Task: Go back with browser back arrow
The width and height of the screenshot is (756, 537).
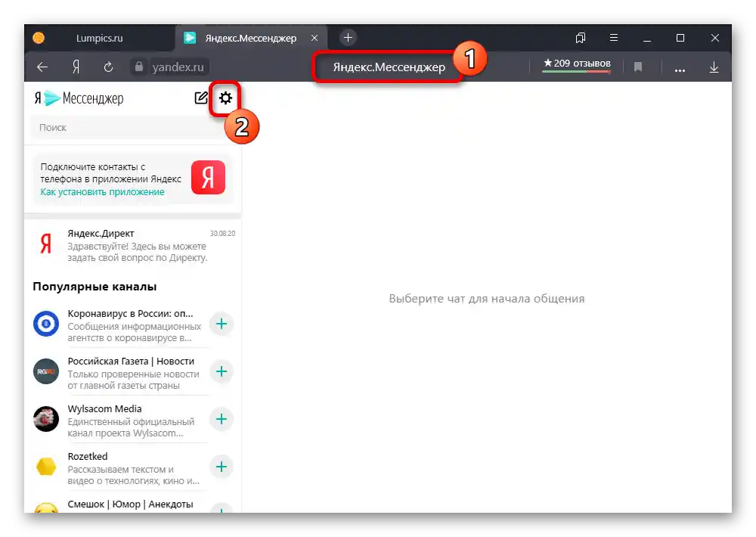Action: pos(42,67)
